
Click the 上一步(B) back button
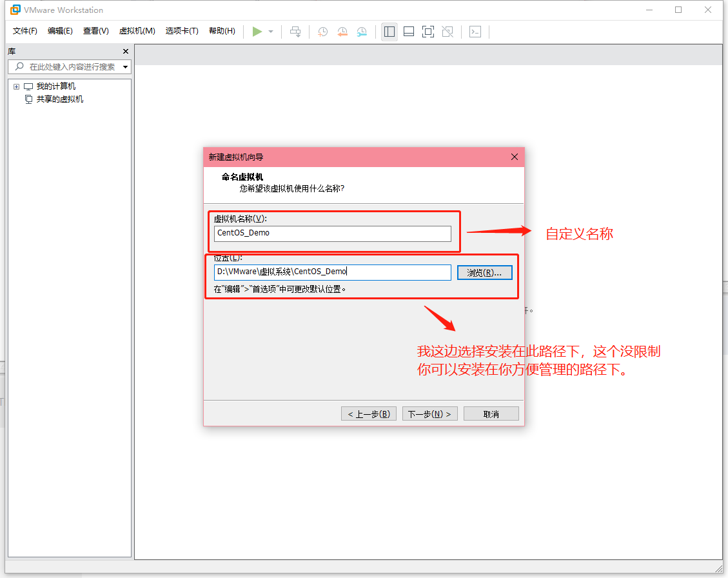[x=369, y=414]
